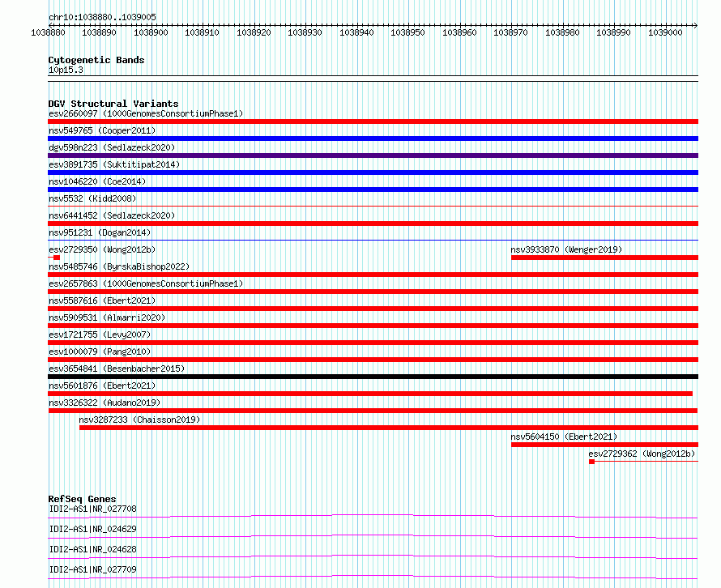Select ruler tick labeled 1039000
This screenshot has height=588, width=721.
tap(665, 32)
